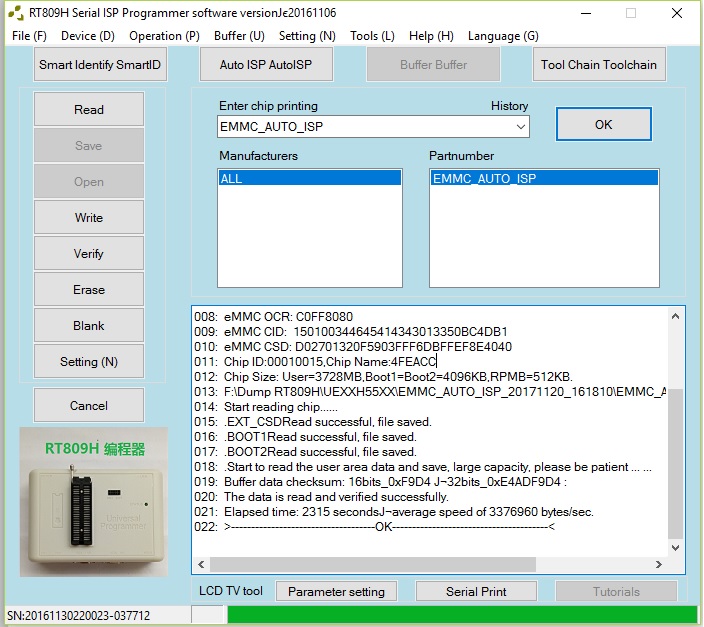Click the LCD TV tool label
Image resolution: width=704 pixels, height=627 pixels.
point(231,591)
